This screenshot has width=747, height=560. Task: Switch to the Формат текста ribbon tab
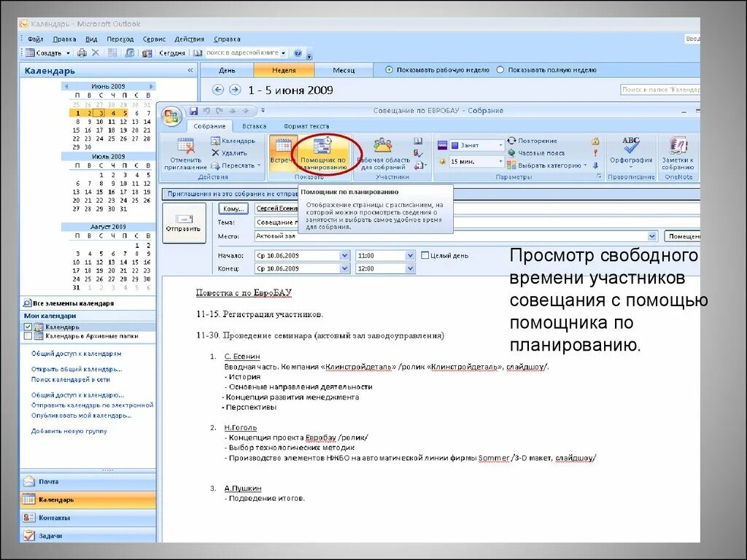click(306, 126)
